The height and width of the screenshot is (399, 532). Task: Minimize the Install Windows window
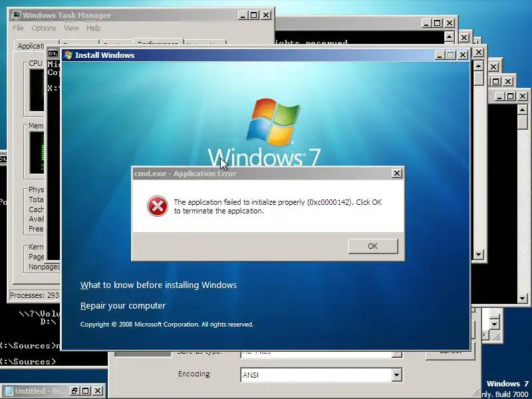pyautogui.click(x=440, y=55)
